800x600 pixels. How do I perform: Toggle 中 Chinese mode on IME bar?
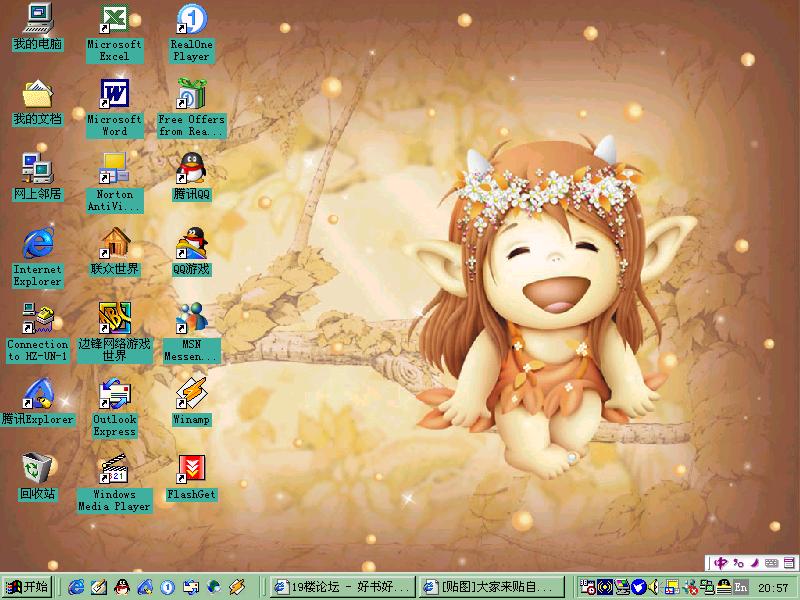point(720,563)
